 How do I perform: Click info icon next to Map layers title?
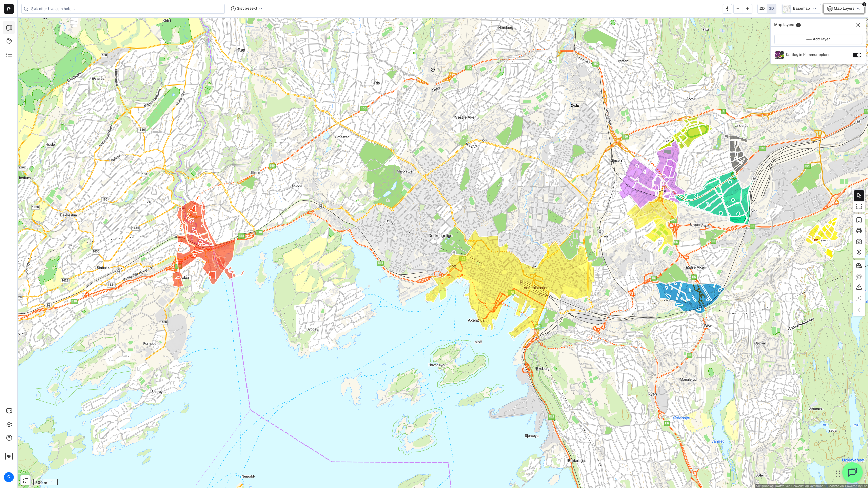click(798, 25)
